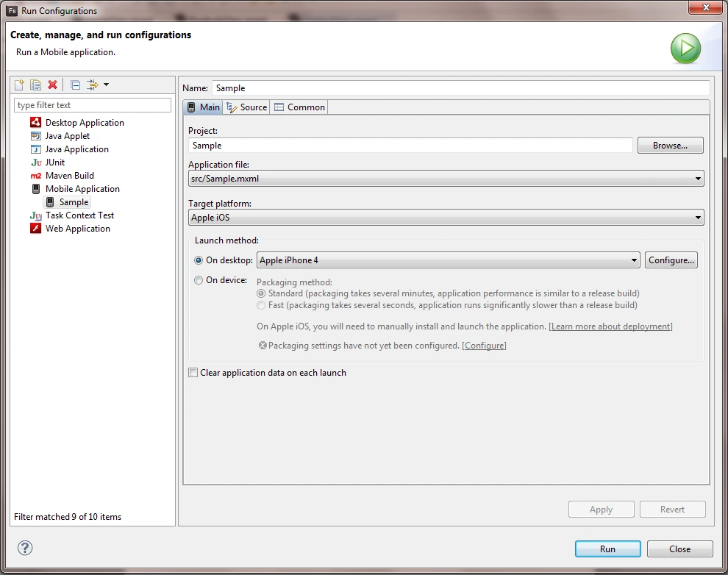Click 'Filter matched 9 of 10 items' text

[68, 516]
